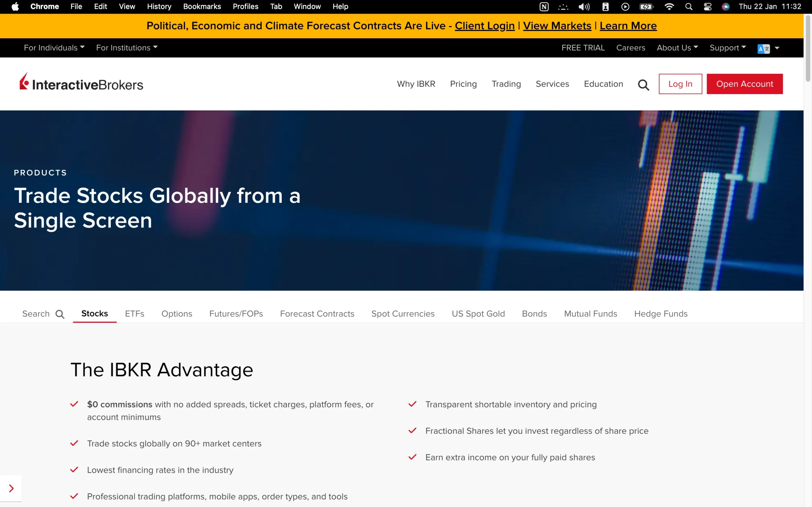This screenshot has height=507, width=812.
Task: Click the right arrow chevron at bottom left
Action: pyautogui.click(x=11, y=488)
